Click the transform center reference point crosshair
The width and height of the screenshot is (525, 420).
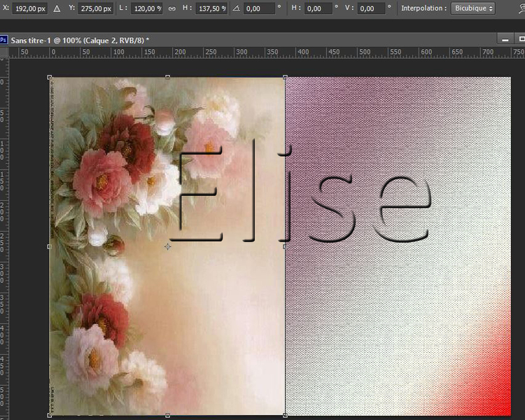(x=167, y=246)
